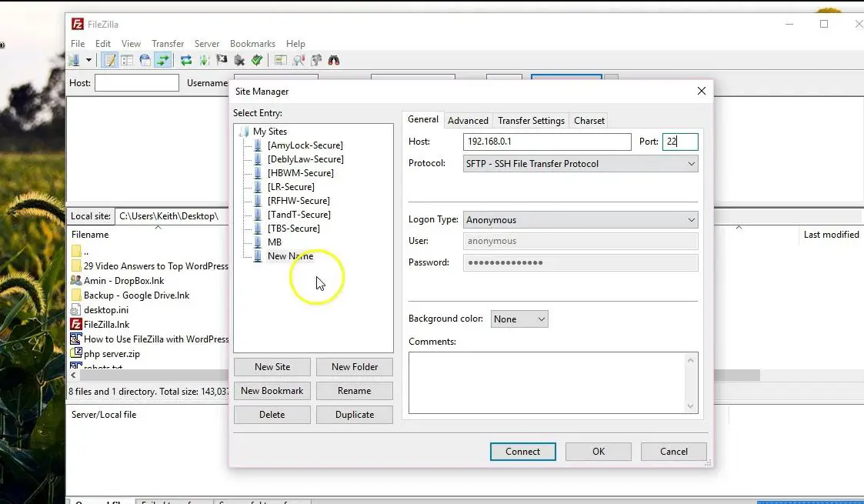
Task: Open the directory listing filters icon
Action: point(281,60)
